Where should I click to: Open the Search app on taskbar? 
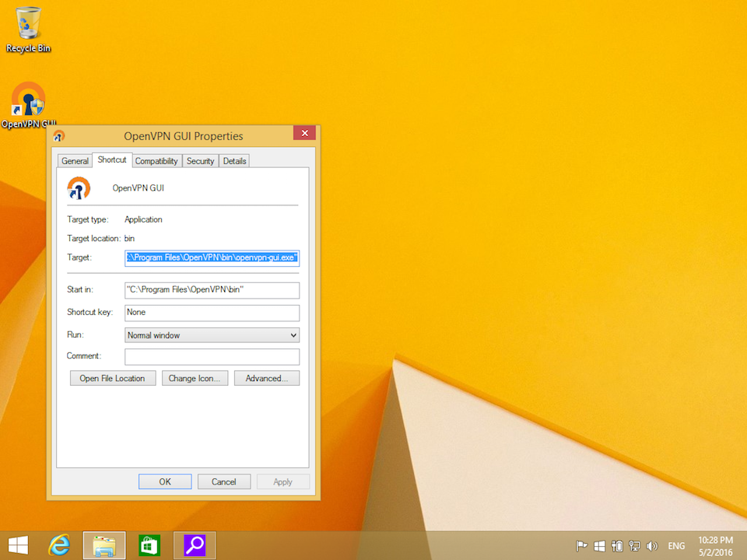(x=195, y=545)
